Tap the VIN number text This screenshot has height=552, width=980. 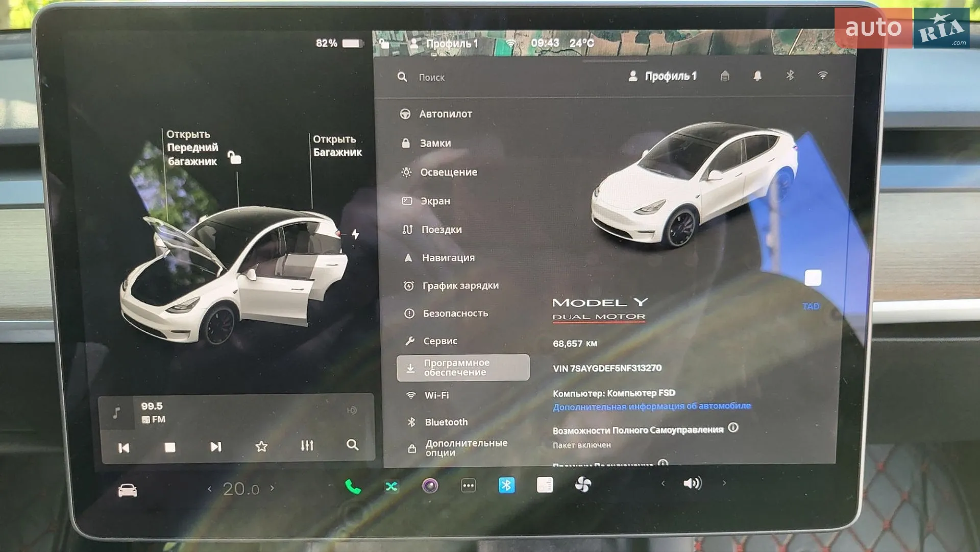[x=607, y=368]
